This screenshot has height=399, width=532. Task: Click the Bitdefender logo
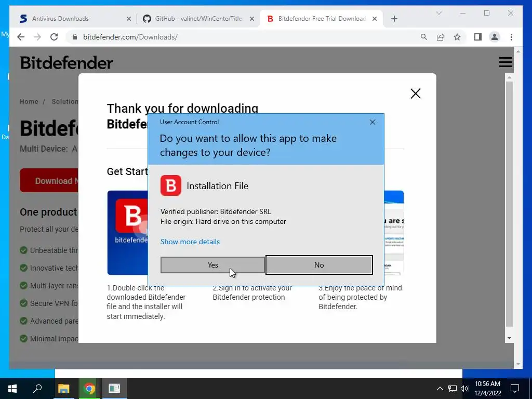pos(66,63)
